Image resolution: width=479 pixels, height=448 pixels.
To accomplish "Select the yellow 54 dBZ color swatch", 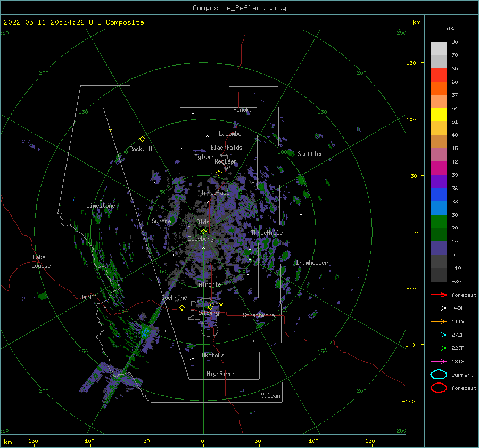I will pos(439,115).
